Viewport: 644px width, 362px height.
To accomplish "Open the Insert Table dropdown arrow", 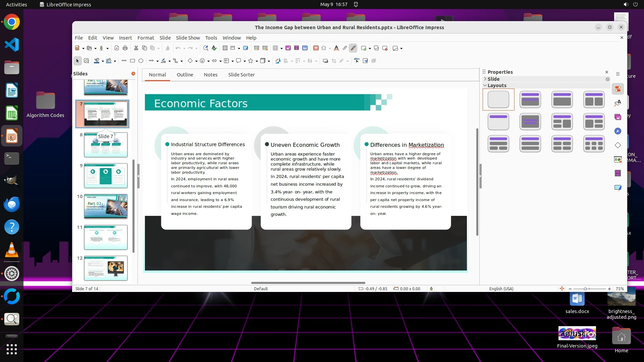I will point(281,48).
